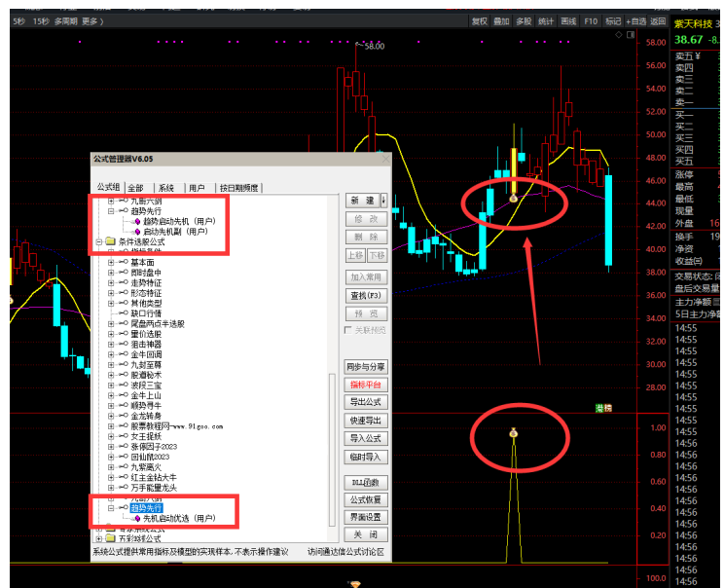Click the 复权 toolbar button
Image resolution: width=725 pixels, height=588 pixels.
480,21
